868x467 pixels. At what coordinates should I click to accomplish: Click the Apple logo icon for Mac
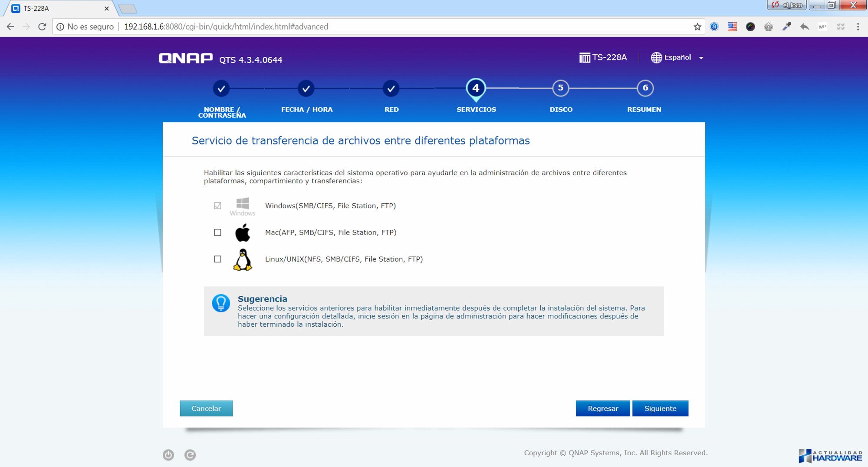243,233
